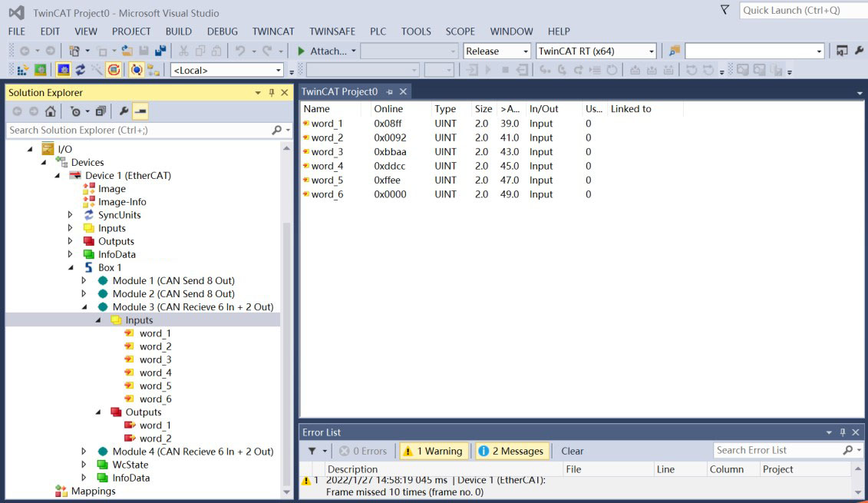Sort by the Linked to column header
Screen dimensions: 868x503
[x=631, y=109]
